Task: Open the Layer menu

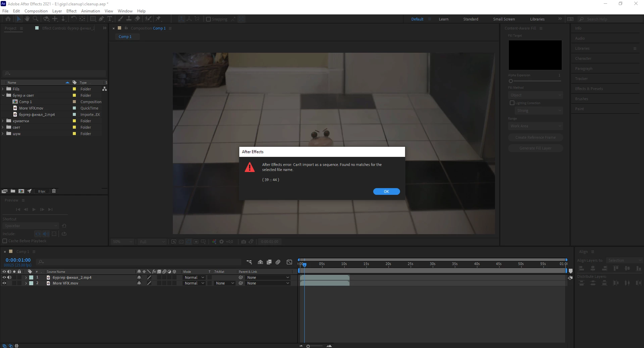Action: coord(57,11)
